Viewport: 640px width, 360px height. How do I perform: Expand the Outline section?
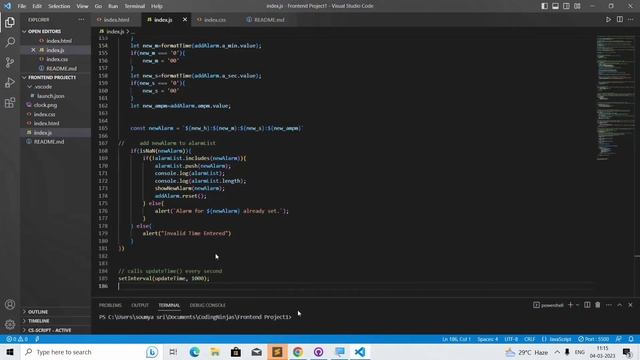pos(38,312)
